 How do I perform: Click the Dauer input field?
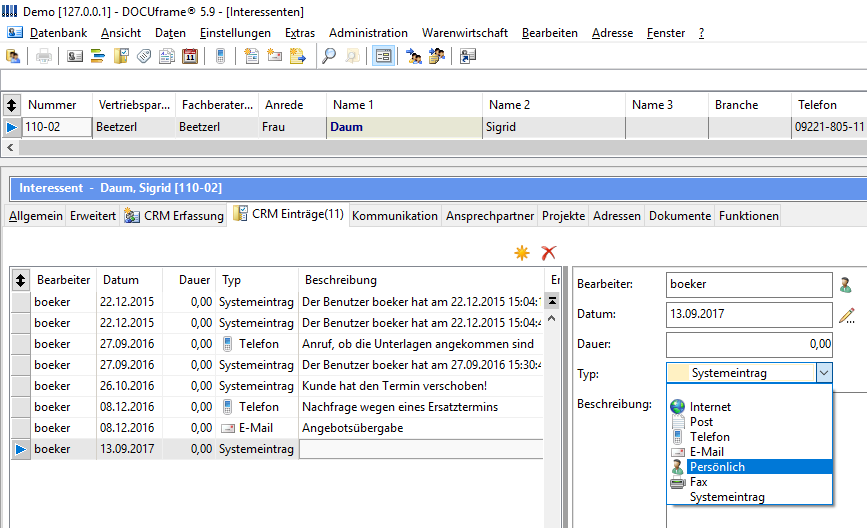click(x=749, y=344)
